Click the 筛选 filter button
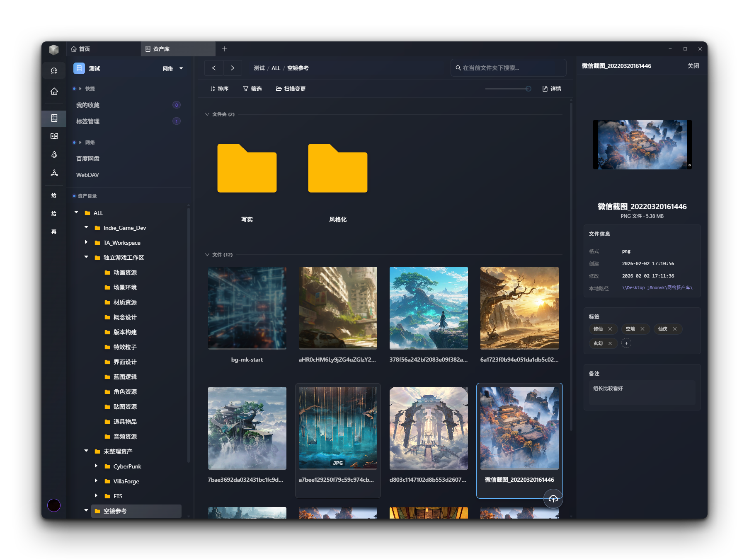The image size is (749, 560). point(252,89)
